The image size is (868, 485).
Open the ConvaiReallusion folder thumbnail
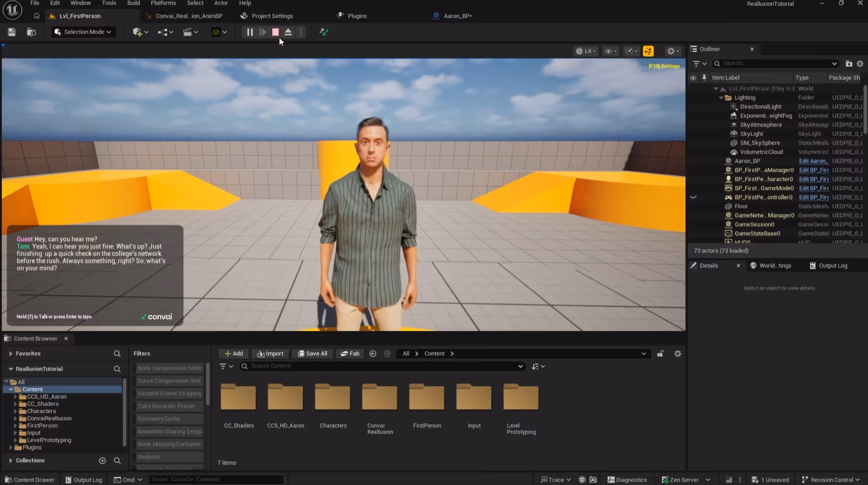tap(380, 398)
